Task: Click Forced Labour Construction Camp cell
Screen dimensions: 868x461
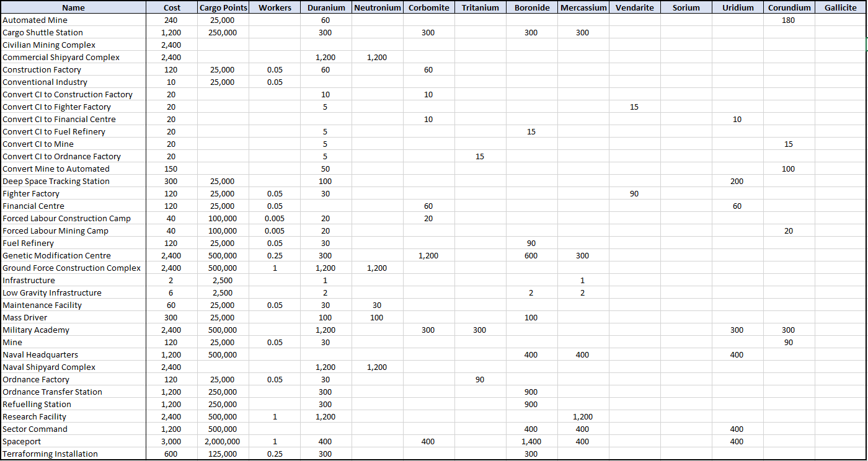Action: pos(74,218)
